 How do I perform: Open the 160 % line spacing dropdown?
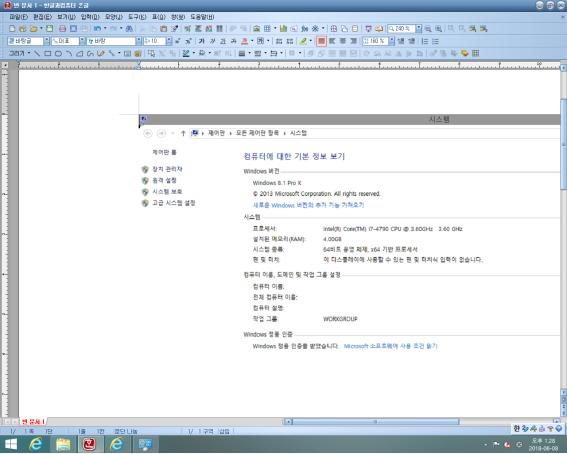[x=391, y=41]
